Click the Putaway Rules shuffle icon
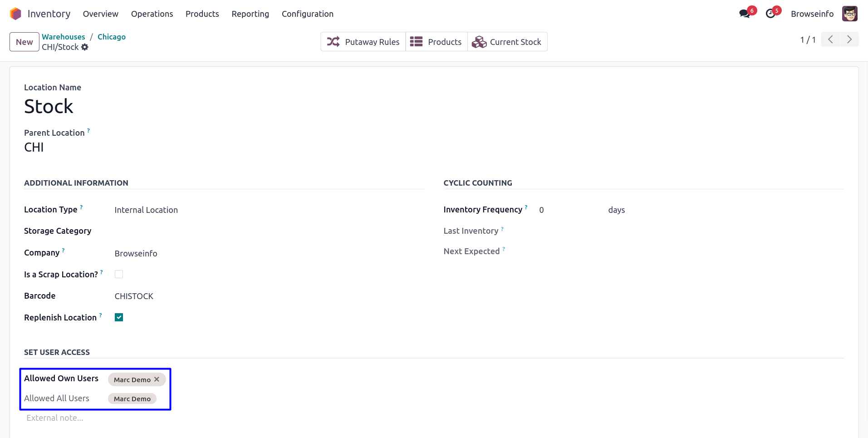The width and height of the screenshot is (868, 438). (x=333, y=42)
